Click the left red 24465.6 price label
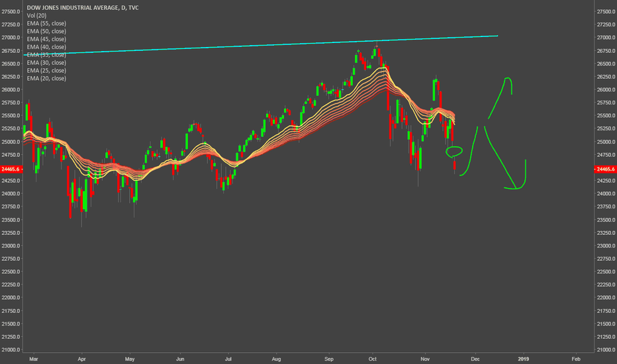This screenshot has width=617, height=364. [x=11, y=169]
